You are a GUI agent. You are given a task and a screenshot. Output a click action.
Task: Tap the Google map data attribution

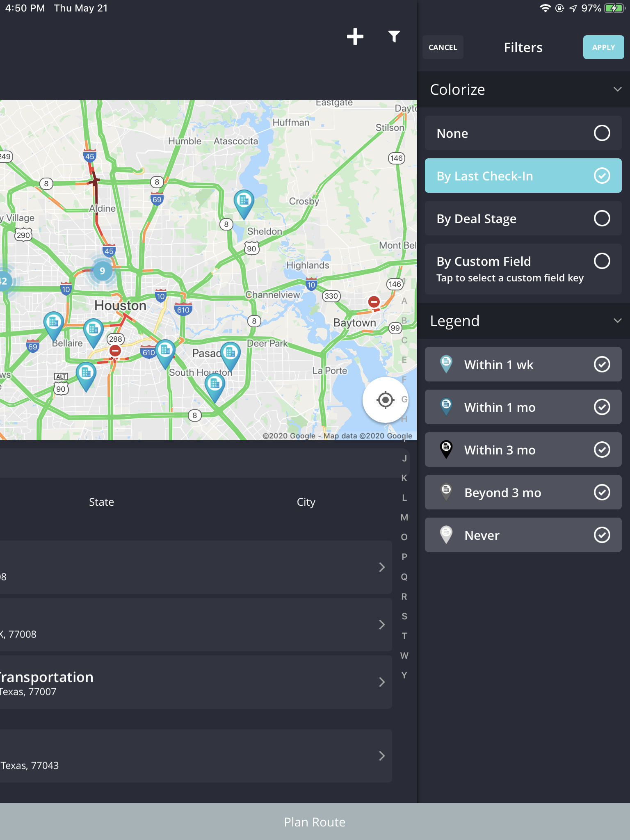tap(337, 436)
